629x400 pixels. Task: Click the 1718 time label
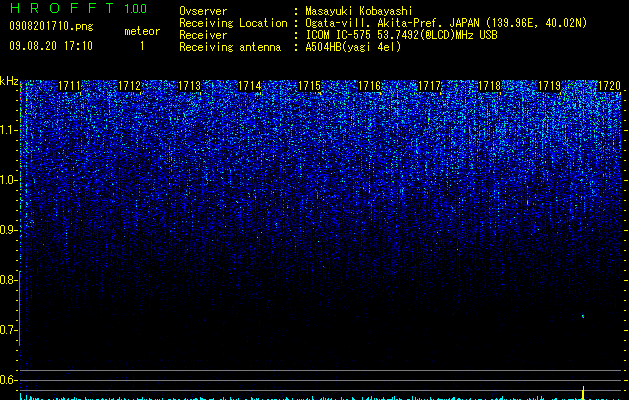(x=489, y=86)
